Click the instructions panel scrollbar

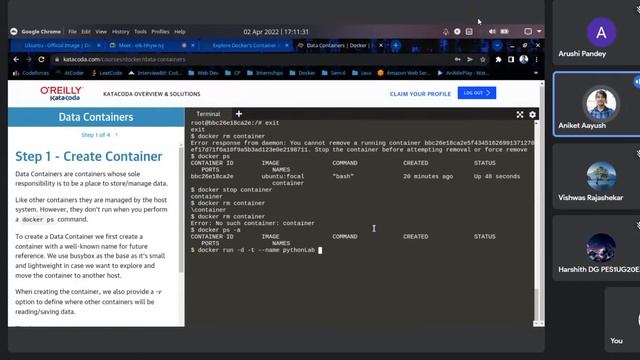(181, 210)
